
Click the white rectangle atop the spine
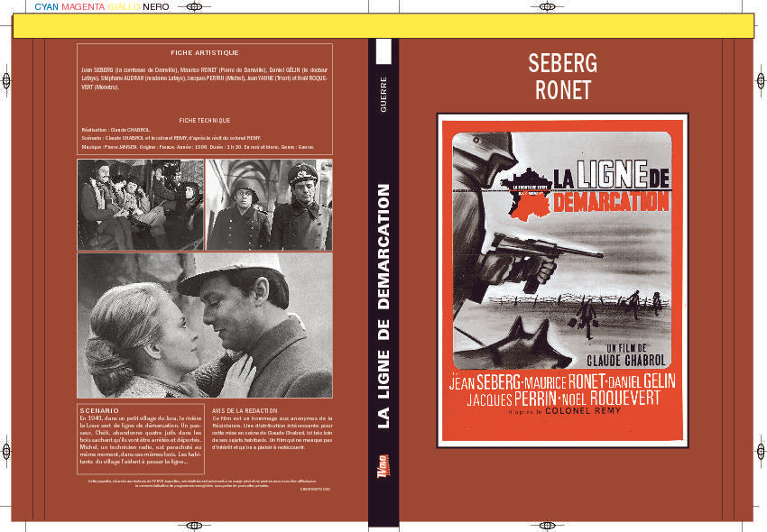383,51
